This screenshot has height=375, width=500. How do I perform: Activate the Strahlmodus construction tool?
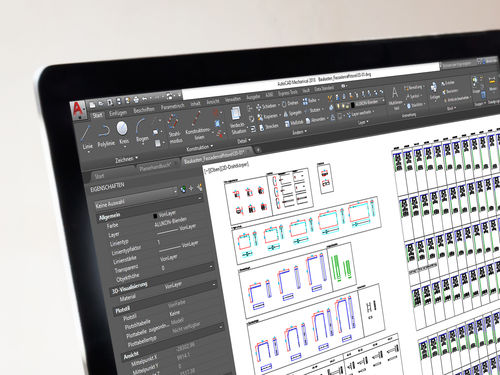coord(174,129)
